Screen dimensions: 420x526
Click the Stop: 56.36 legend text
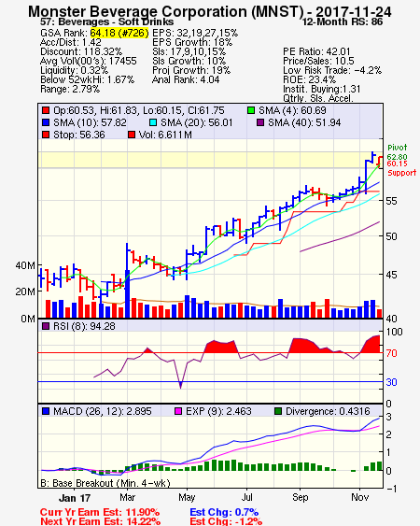pyautogui.click(x=79, y=135)
